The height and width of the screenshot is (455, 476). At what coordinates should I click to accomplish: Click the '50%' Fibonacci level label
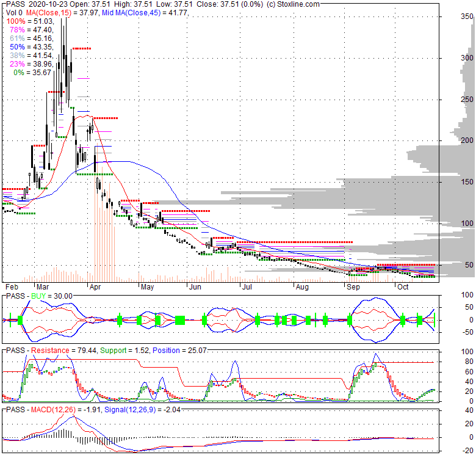[x=17, y=47]
